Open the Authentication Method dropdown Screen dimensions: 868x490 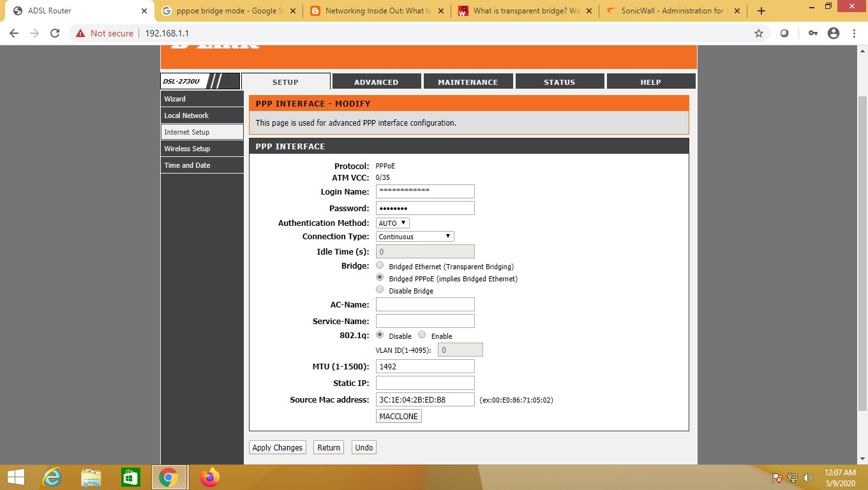[x=392, y=223]
